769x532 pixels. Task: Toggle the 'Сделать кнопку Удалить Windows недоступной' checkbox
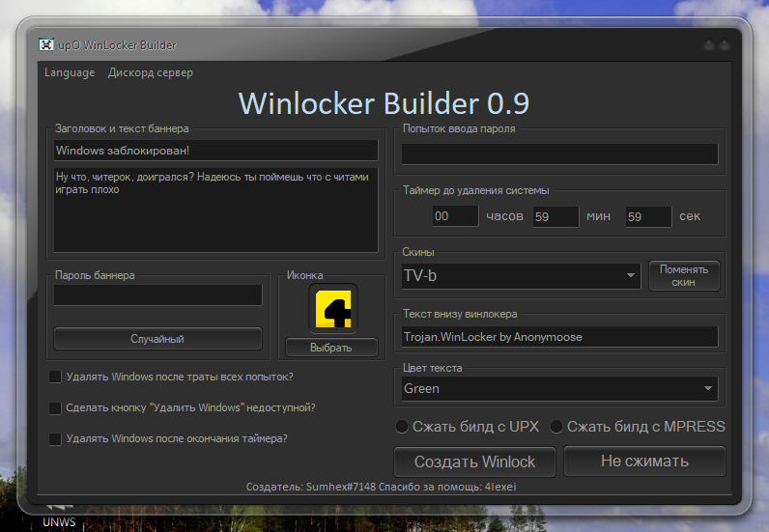tap(56, 407)
